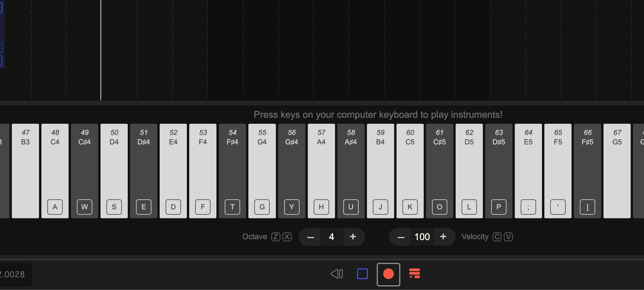Viewport: 644px width, 290px height.
Task: Click the octave value field showing 4
Action: 331,237
